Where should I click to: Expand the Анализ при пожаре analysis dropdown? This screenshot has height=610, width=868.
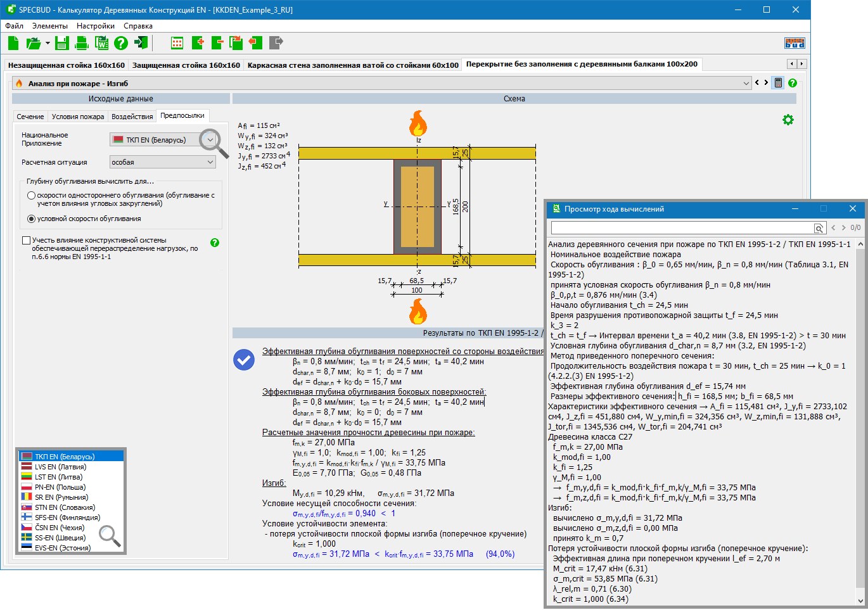[745, 83]
